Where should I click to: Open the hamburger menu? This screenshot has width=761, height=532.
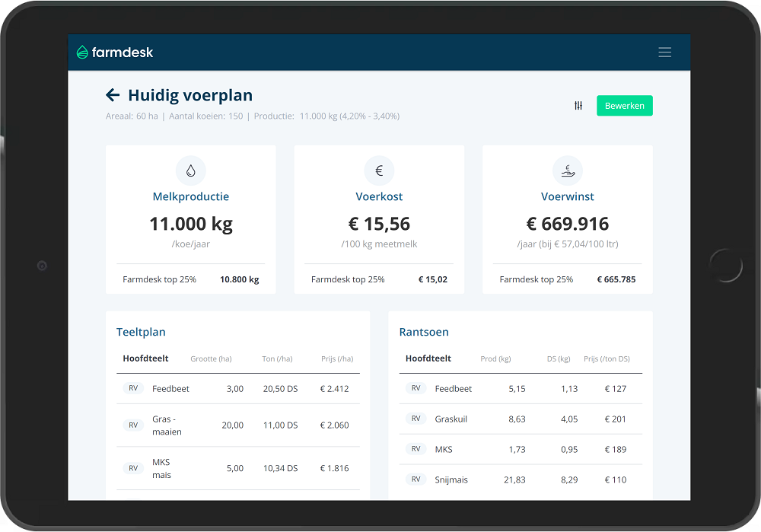[x=664, y=53]
